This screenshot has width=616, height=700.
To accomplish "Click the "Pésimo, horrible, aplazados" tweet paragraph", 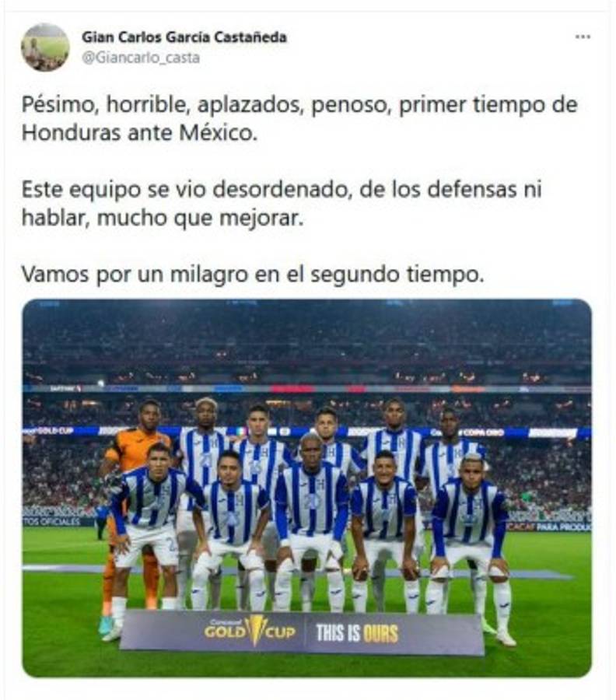I will pos(299,118).
